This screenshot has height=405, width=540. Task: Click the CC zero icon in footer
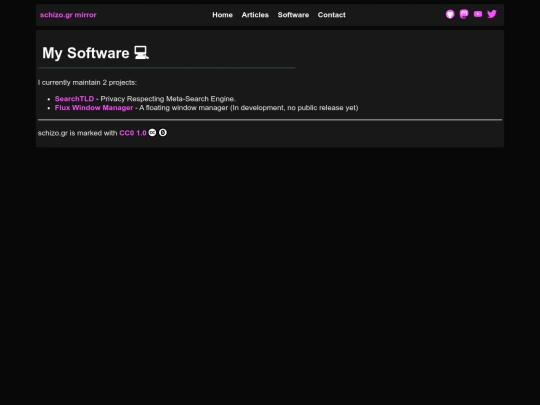pos(163,133)
